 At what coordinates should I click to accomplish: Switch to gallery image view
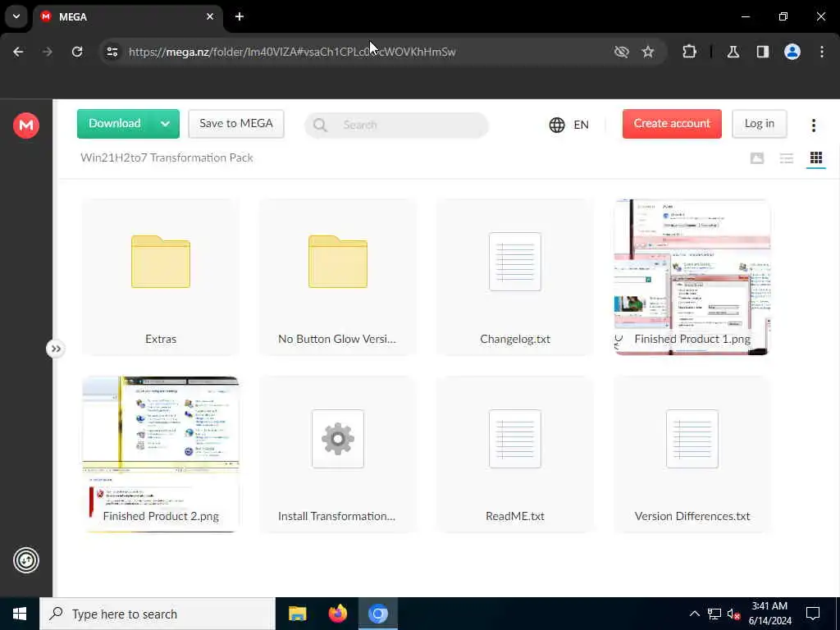757,158
